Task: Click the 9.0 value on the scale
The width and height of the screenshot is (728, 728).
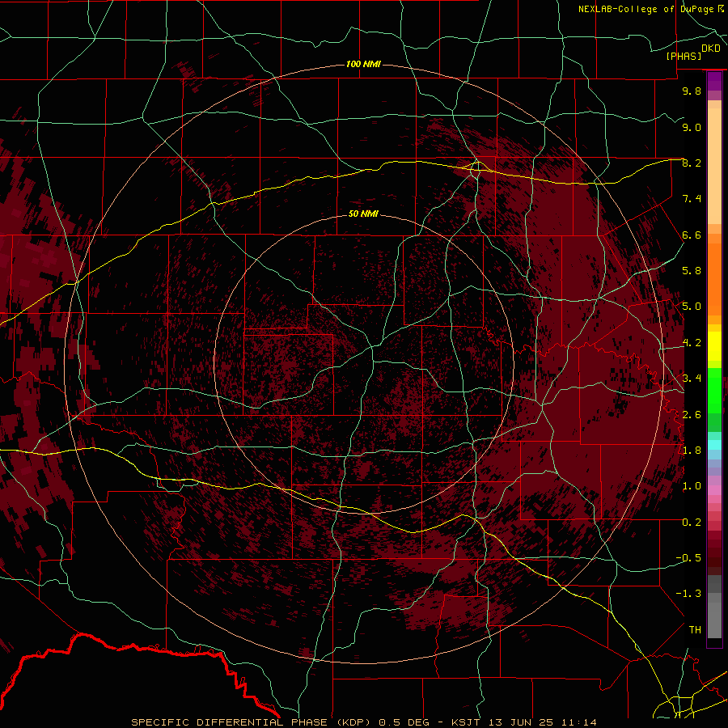Action: [692, 127]
